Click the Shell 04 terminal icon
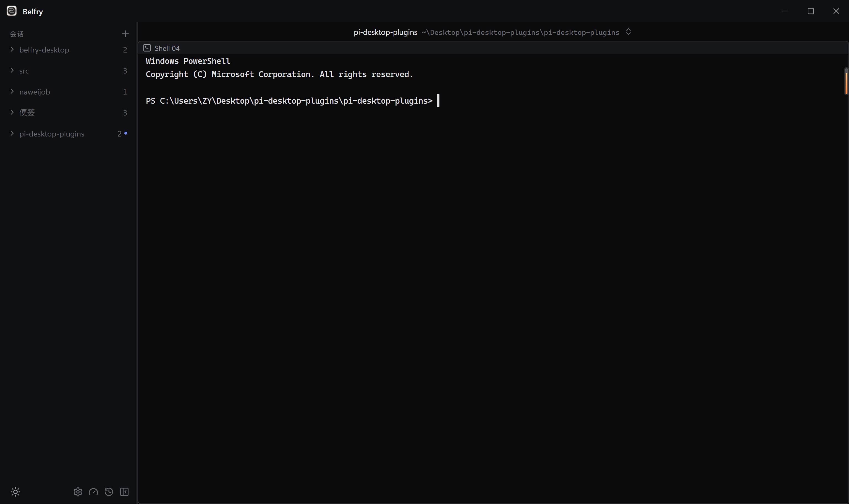The image size is (849, 504). [147, 48]
